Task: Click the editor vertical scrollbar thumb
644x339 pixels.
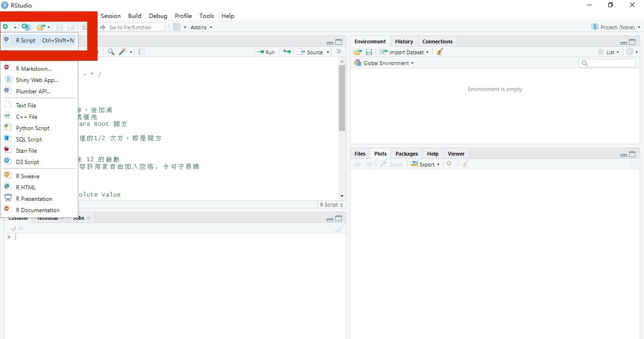Action: click(342, 98)
